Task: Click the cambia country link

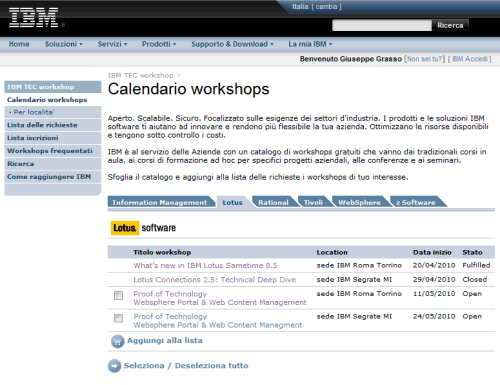Action: [326, 7]
